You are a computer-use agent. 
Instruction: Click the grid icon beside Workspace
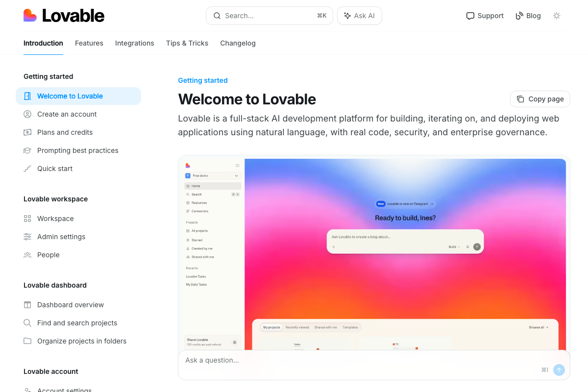coord(27,219)
